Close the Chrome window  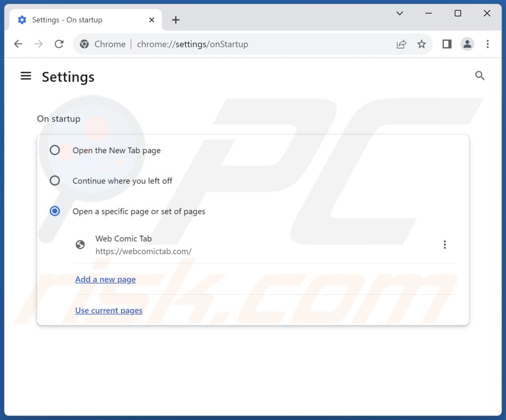(x=487, y=13)
